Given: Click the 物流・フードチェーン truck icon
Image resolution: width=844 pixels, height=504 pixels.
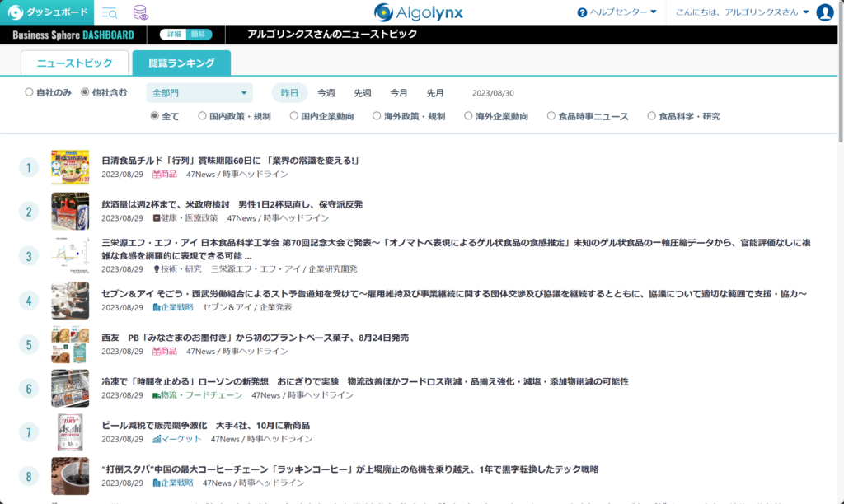Looking at the screenshot, I should [x=157, y=395].
